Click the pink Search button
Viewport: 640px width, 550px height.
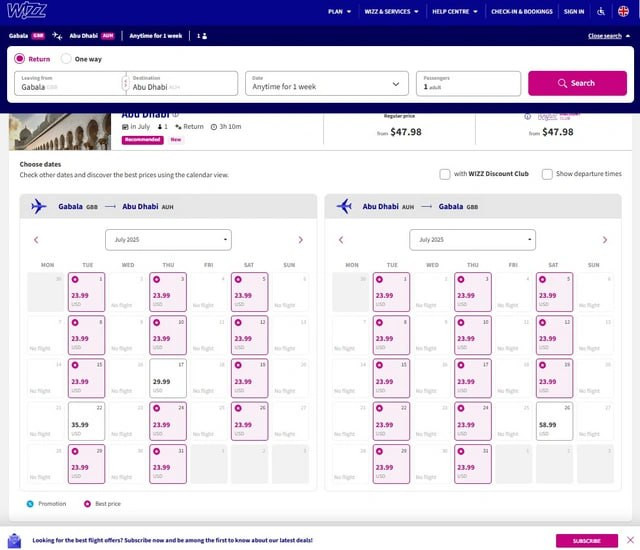point(577,83)
